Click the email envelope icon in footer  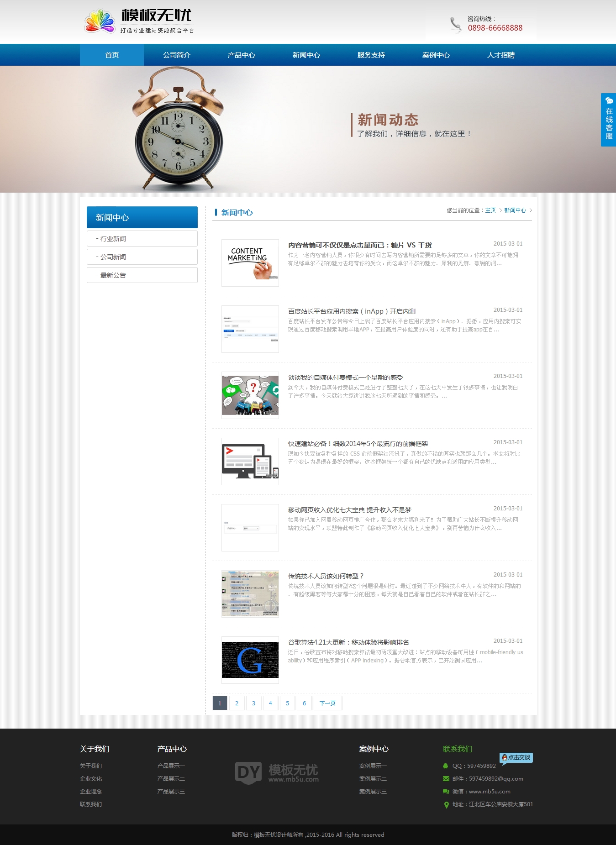click(x=446, y=779)
